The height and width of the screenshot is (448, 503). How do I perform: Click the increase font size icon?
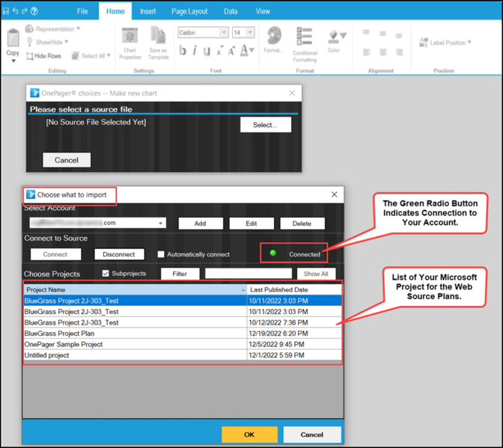click(231, 50)
